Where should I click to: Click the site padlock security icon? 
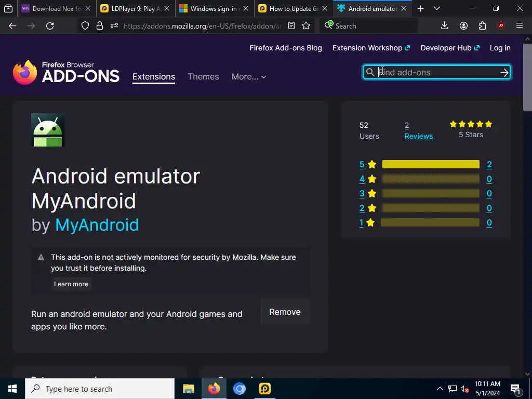click(99, 26)
